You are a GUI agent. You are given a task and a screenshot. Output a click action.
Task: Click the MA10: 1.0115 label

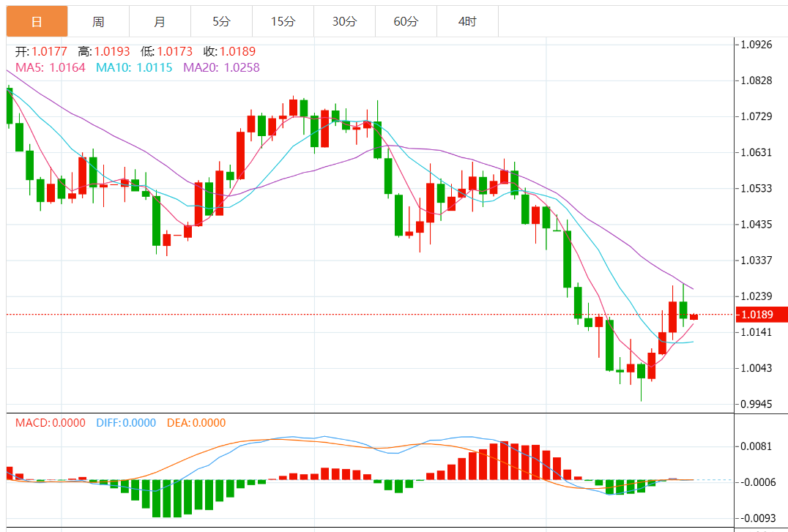coord(134,67)
